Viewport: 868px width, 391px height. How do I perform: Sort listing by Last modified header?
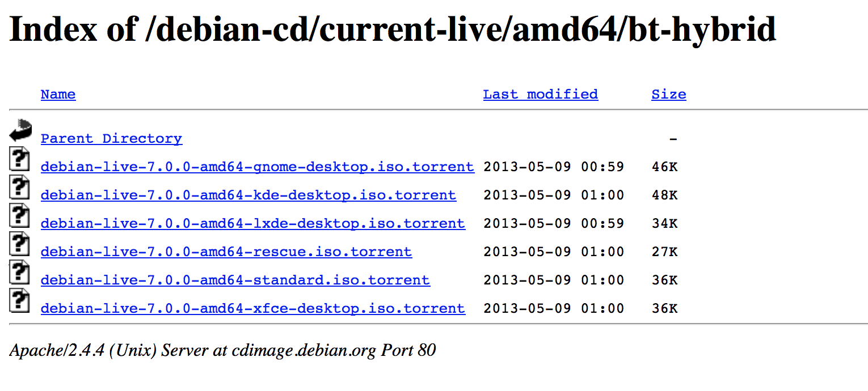click(x=541, y=94)
